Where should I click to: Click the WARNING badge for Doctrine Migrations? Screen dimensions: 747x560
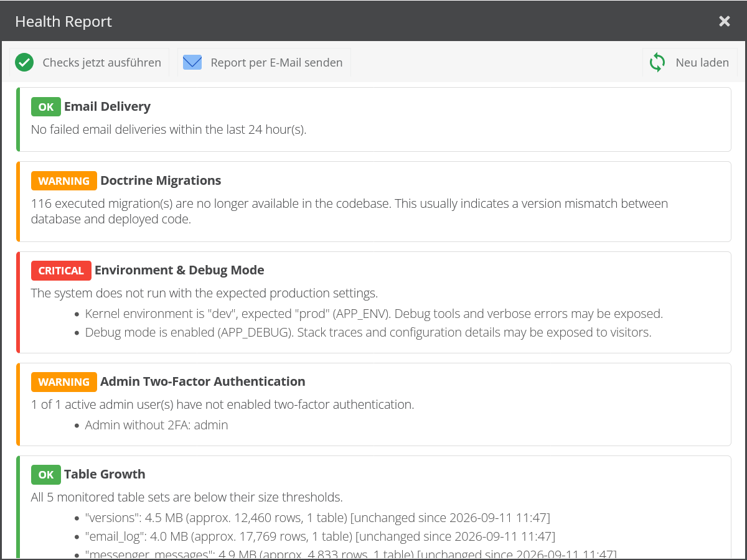click(x=64, y=181)
